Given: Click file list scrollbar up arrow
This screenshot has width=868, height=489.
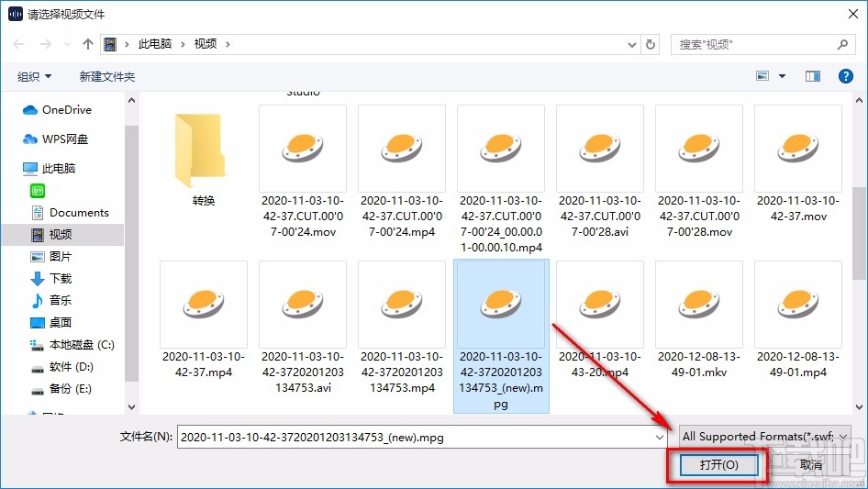Looking at the screenshot, I should pos(859,101).
